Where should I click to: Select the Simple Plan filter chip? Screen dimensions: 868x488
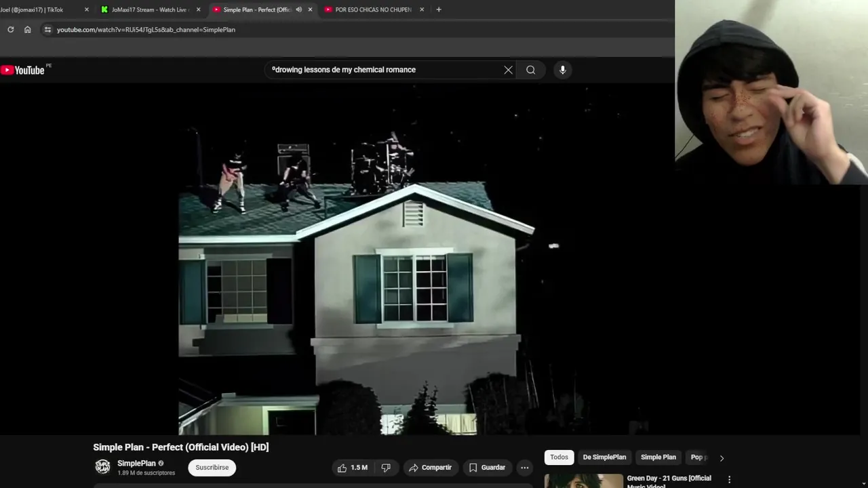click(658, 457)
